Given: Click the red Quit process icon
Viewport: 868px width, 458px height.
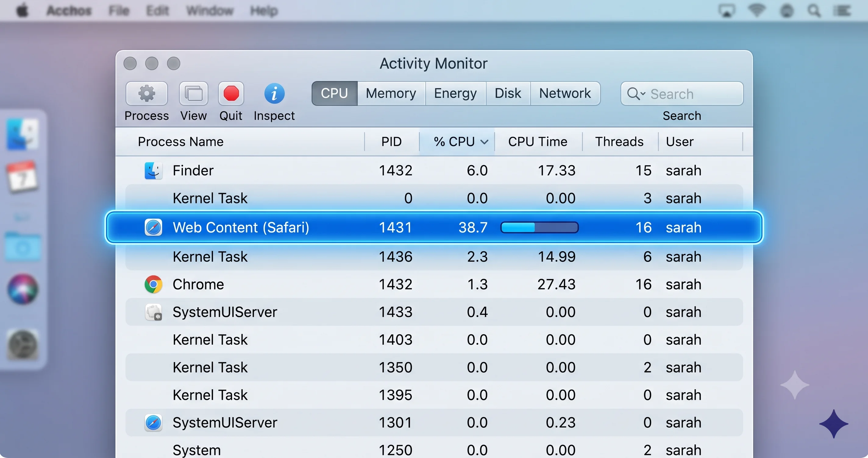Looking at the screenshot, I should (231, 93).
